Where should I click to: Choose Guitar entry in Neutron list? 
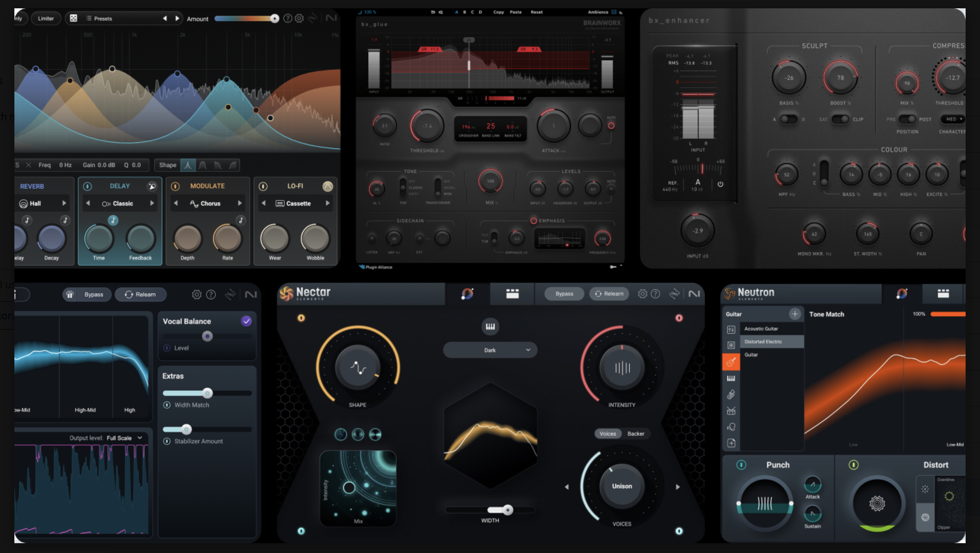(772, 354)
